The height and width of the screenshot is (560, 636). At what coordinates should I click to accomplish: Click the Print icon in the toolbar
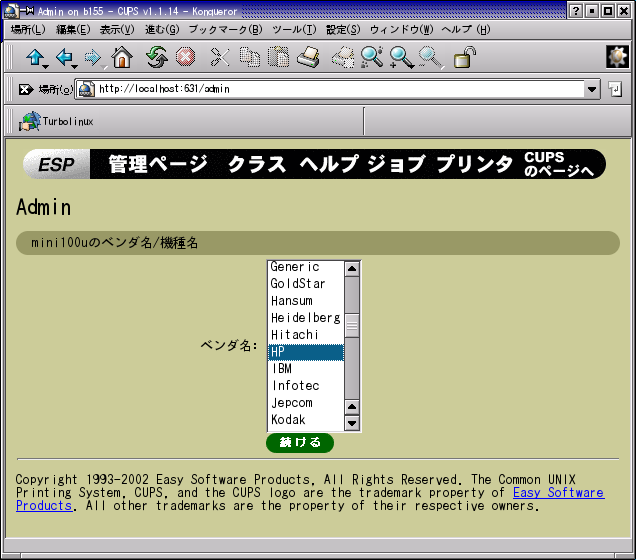pyautogui.click(x=308, y=57)
